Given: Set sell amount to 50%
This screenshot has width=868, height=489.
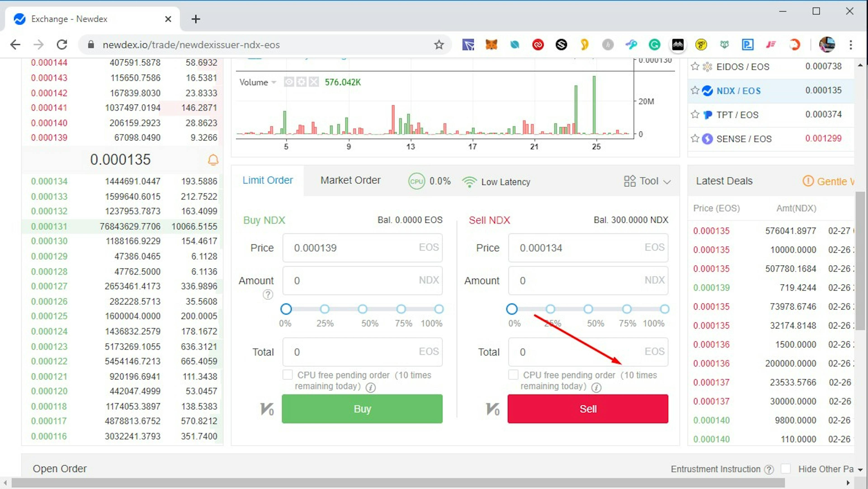Looking at the screenshot, I should click(588, 309).
